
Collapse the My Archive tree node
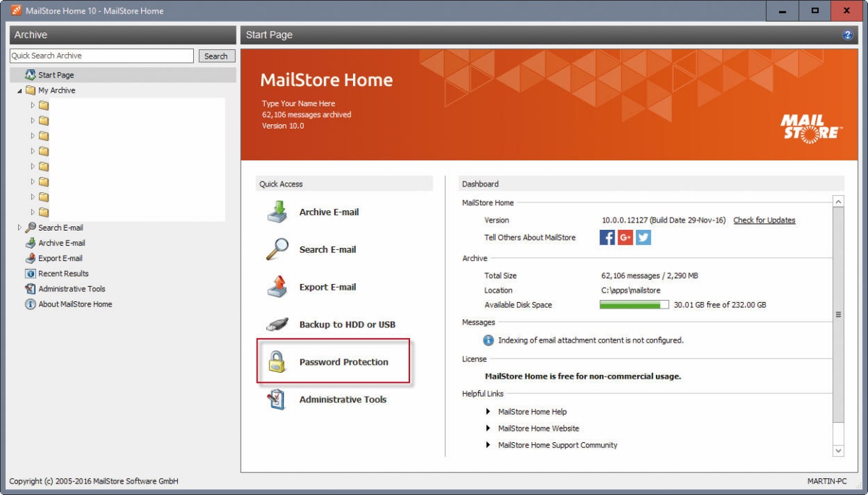(20, 91)
